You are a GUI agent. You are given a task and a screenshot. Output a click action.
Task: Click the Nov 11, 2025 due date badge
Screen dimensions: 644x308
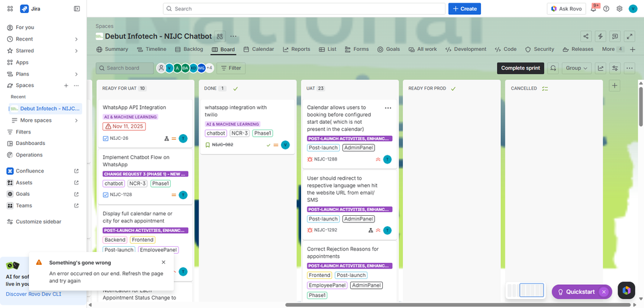click(124, 126)
